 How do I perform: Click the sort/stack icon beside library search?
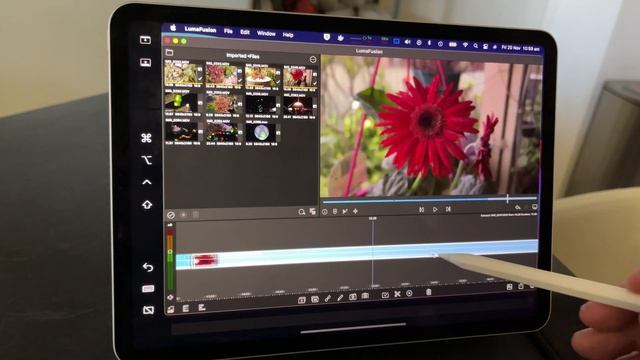(x=313, y=211)
